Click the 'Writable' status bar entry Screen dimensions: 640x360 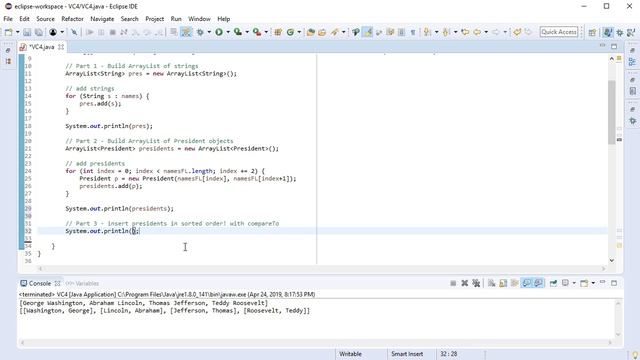[x=351, y=354]
